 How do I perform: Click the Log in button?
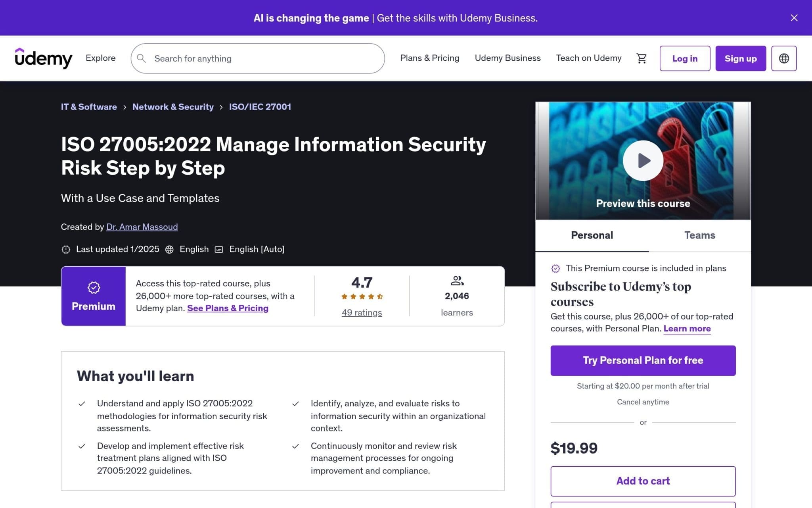click(x=685, y=58)
